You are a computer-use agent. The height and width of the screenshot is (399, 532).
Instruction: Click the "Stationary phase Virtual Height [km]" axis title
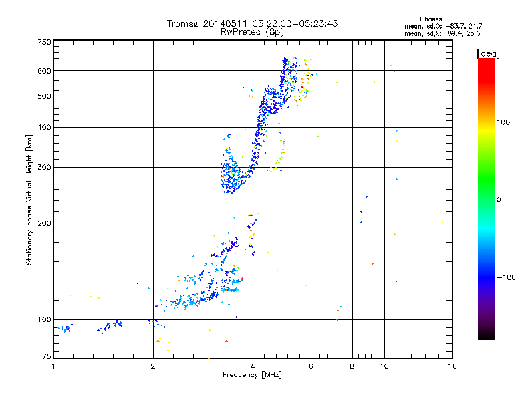point(29,199)
